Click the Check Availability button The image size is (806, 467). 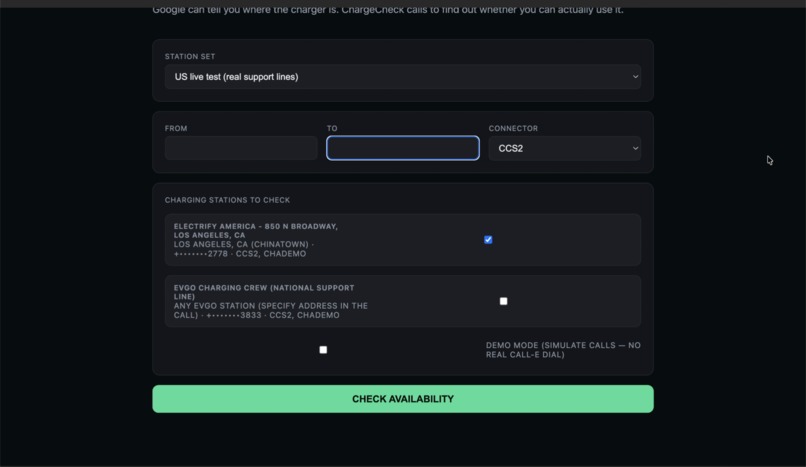(x=402, y=399)
